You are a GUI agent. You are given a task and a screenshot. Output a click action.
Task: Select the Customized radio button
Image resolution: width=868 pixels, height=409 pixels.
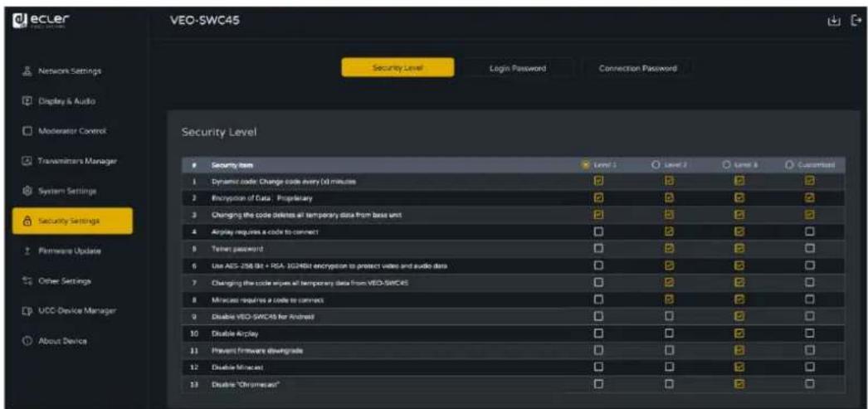click(x=790, y=164)
